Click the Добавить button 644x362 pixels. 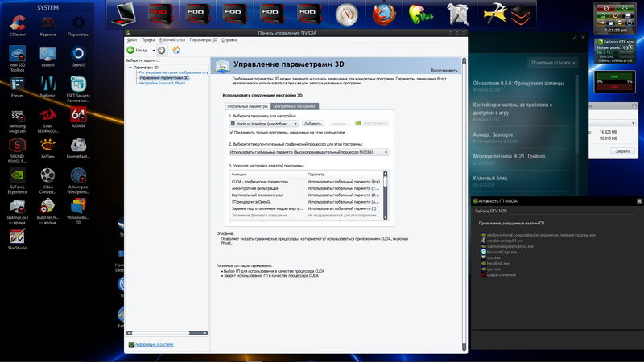(x=312, y=124)
